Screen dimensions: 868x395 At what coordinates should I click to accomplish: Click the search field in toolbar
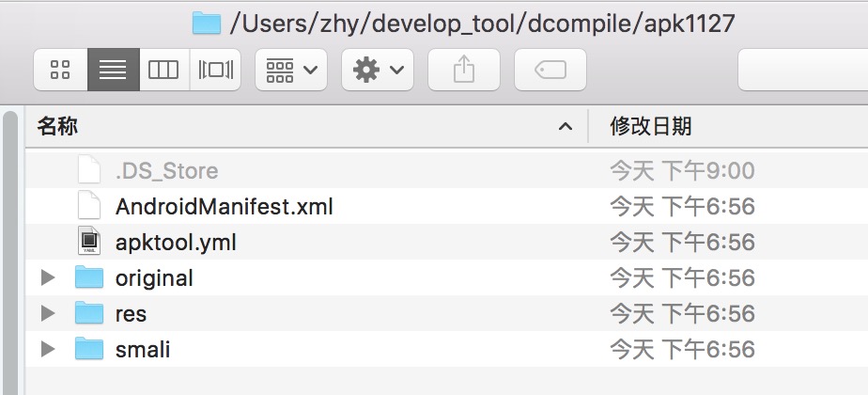802,70
